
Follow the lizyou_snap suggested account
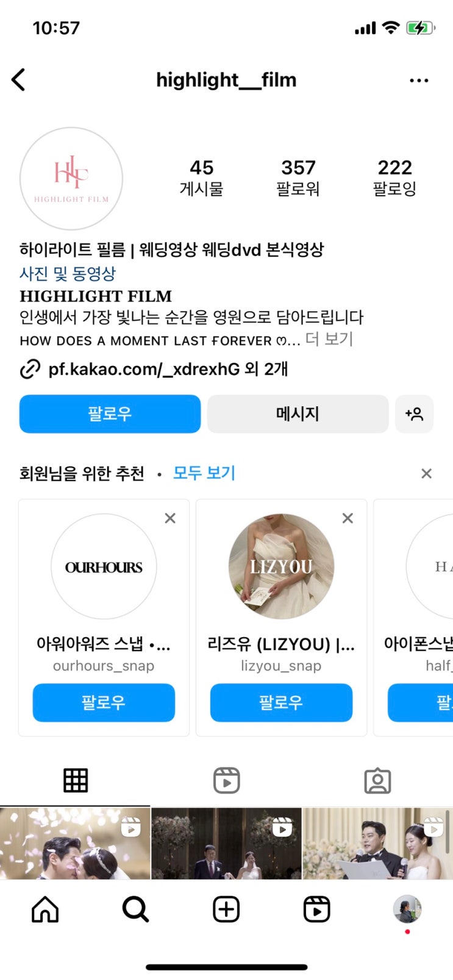[x=281, y=703]
